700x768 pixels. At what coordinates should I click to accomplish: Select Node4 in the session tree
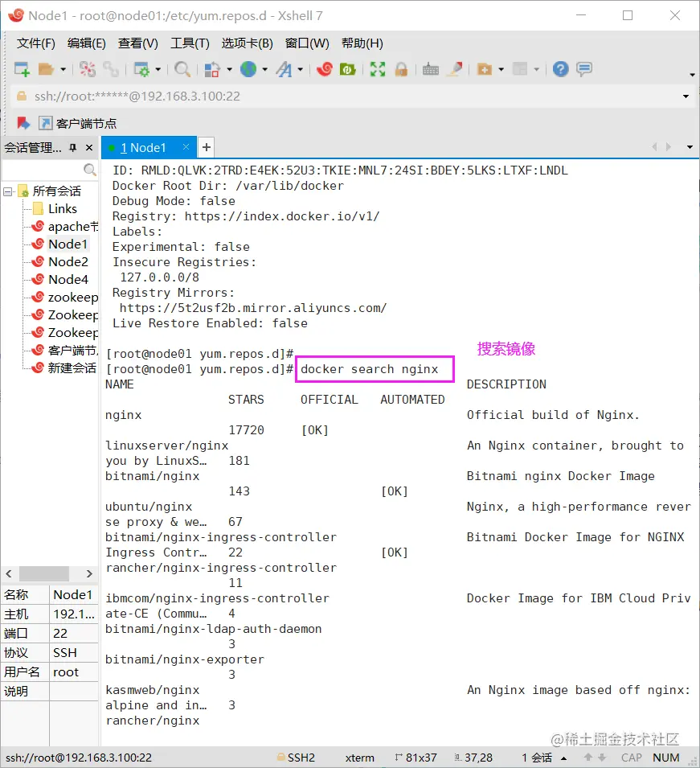click(68, 279)
